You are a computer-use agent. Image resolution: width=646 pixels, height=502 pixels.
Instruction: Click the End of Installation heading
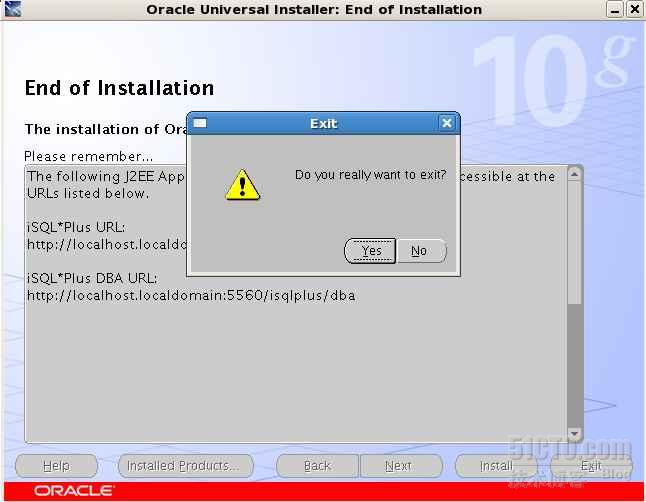(119, 88)
